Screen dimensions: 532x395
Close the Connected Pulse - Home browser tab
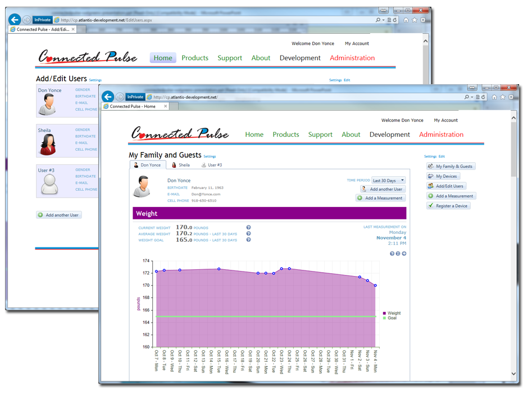[x=165, y=106]
